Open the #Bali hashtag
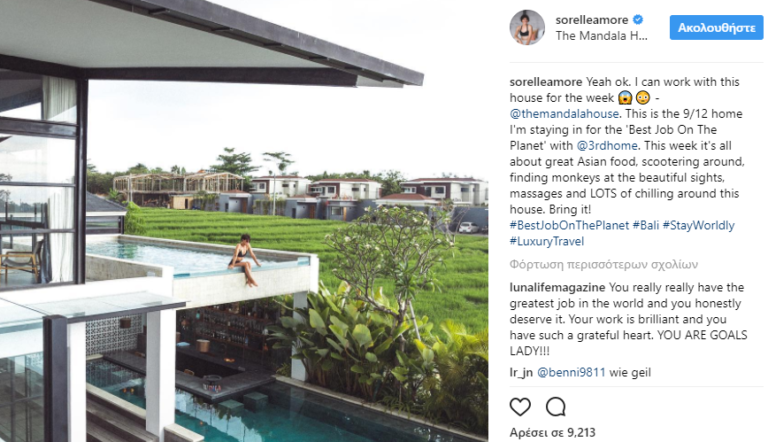Screen dimensions: 768x442 click(x=646, y=225)
